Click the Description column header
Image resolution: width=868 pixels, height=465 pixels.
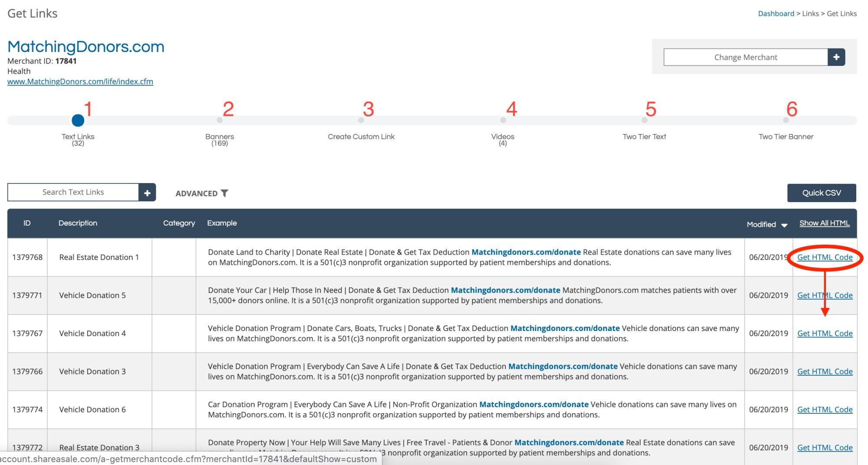pos(78,223)
